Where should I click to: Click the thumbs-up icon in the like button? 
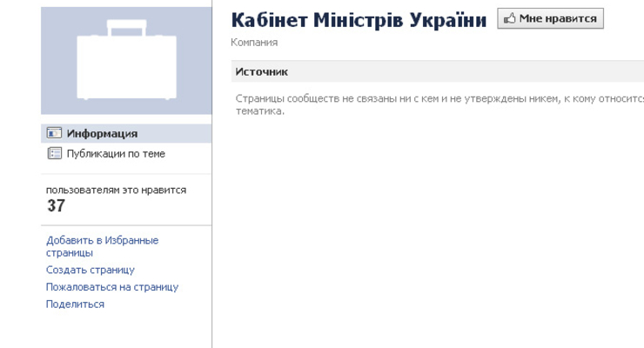(509, 18)
